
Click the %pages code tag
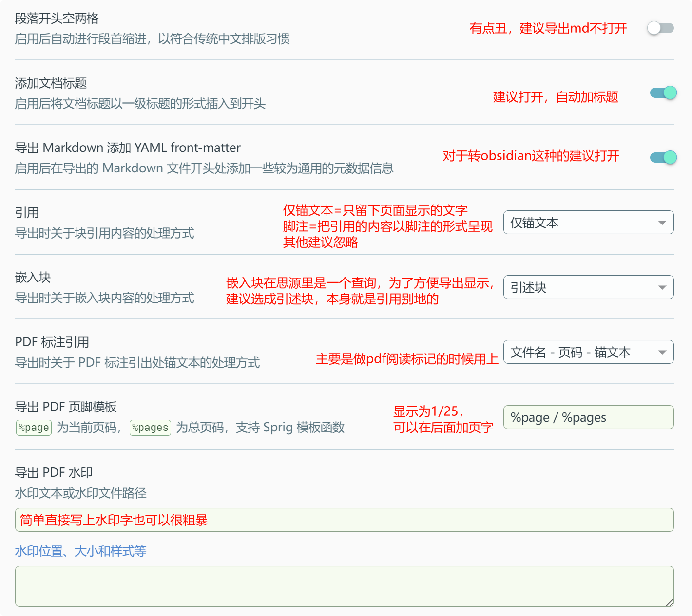coord(150,428)
